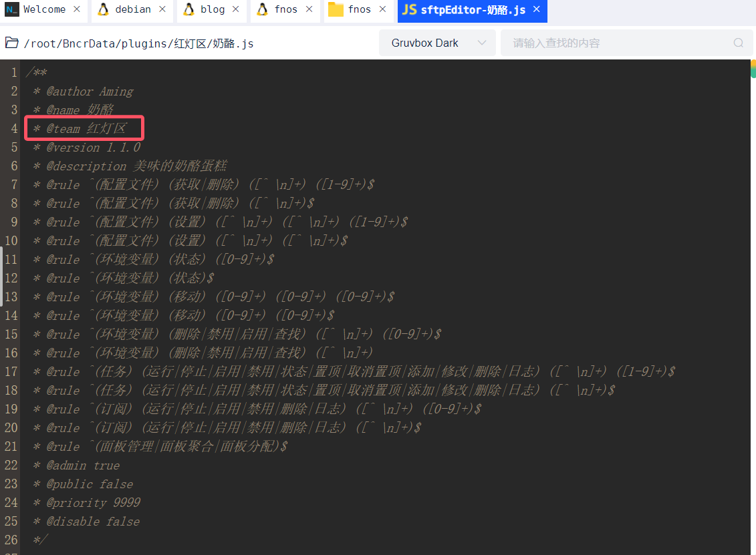This screenshot has width=756, height=555.
Task: Click the file path /root/BncrData/plugins/红灯区/奶酪.js
Action: [139, 43]
